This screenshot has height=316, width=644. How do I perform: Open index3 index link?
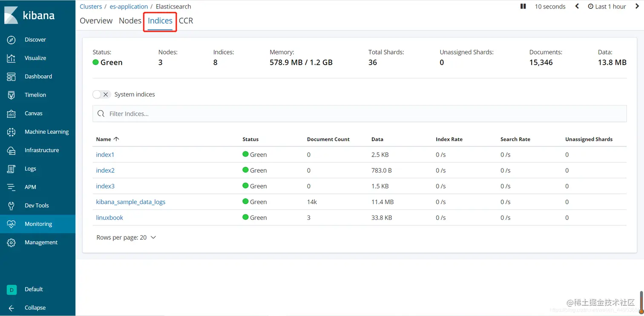tap(105, 186)
